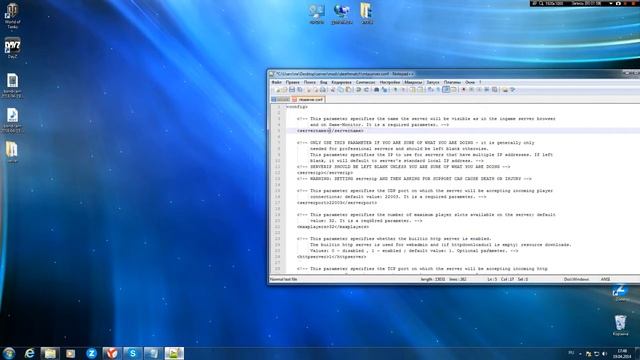This screenshot has height=360, width=640.
Task: Click the <config> line at top
Action: pos(297,107)
